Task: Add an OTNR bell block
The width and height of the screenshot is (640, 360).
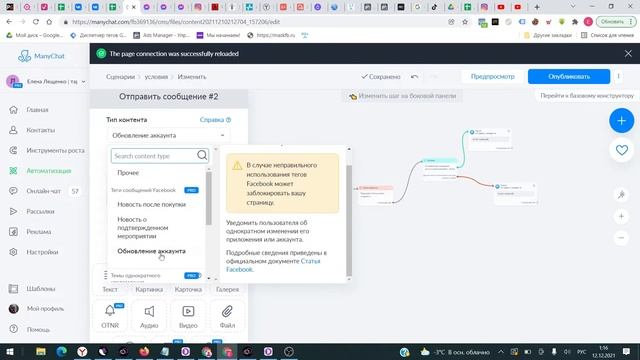Action: click(x=110, y=316)
